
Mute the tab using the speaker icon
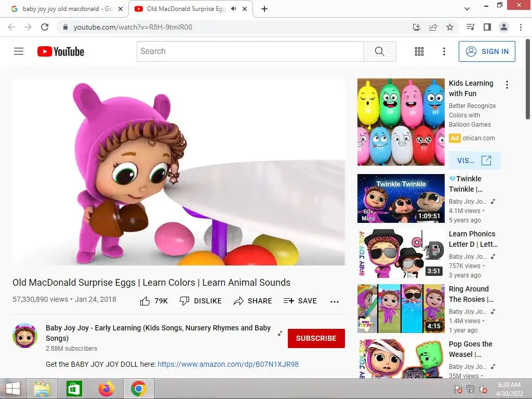pyautogui.click(x=233, y=9)
